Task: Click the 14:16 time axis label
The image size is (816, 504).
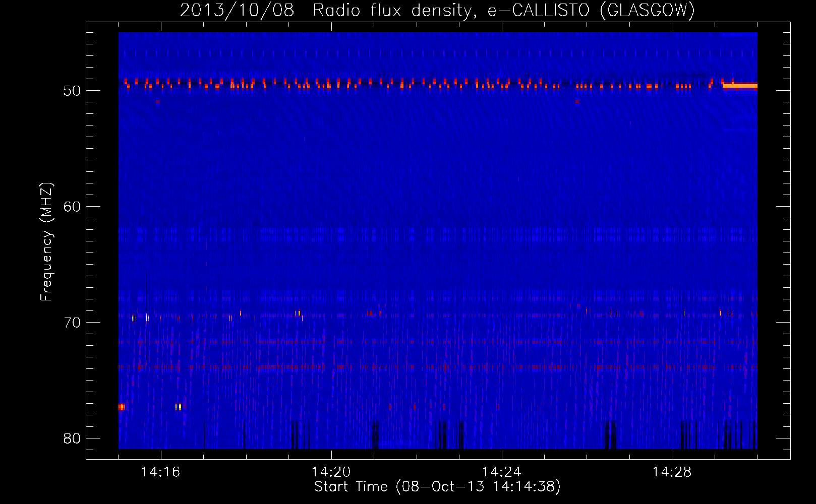Action: (x=160, y=472)
